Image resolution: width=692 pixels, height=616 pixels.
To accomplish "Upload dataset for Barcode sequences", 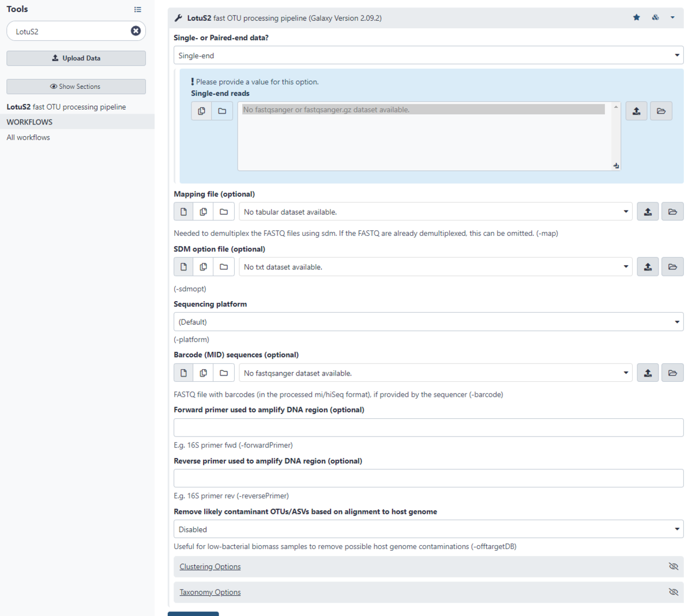I will pos(648,373).
